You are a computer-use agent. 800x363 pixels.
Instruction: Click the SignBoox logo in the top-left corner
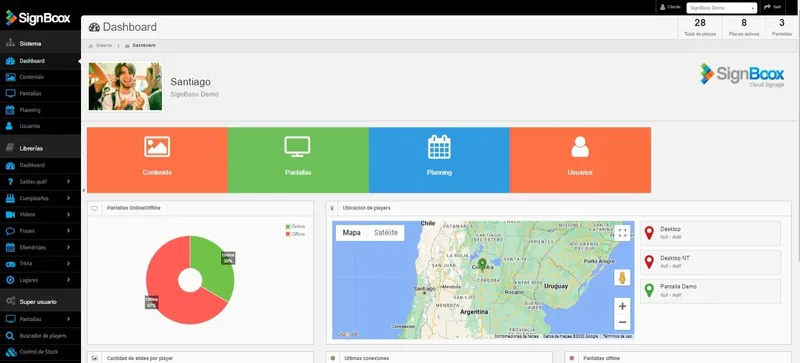(x=38, y=18)
